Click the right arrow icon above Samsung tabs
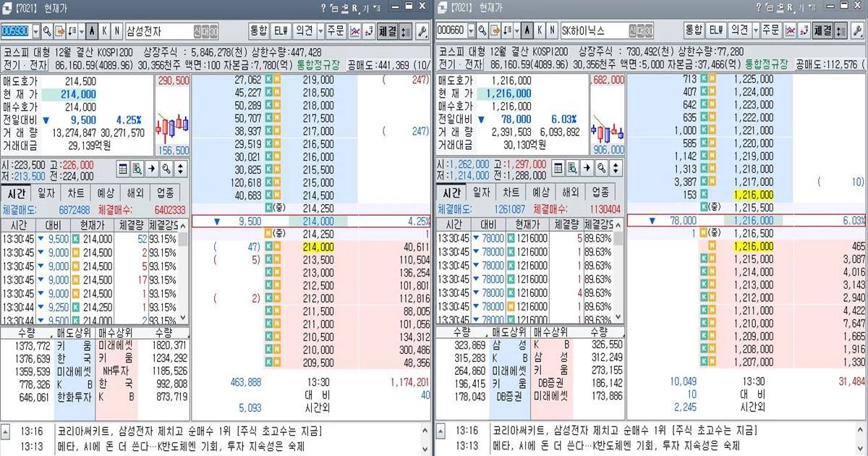 click(x=152, y=169)
